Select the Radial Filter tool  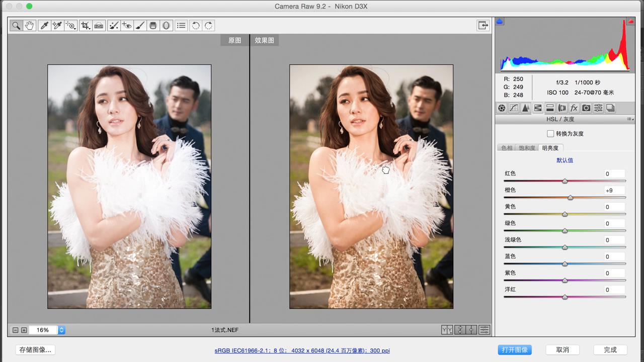tap(166, 26)
